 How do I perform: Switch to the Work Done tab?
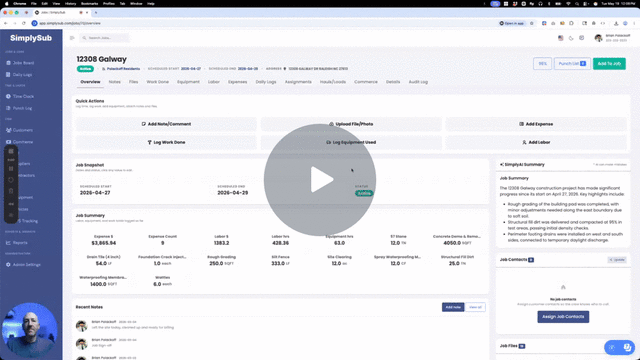pyautogui.click(x=158, y=82)
